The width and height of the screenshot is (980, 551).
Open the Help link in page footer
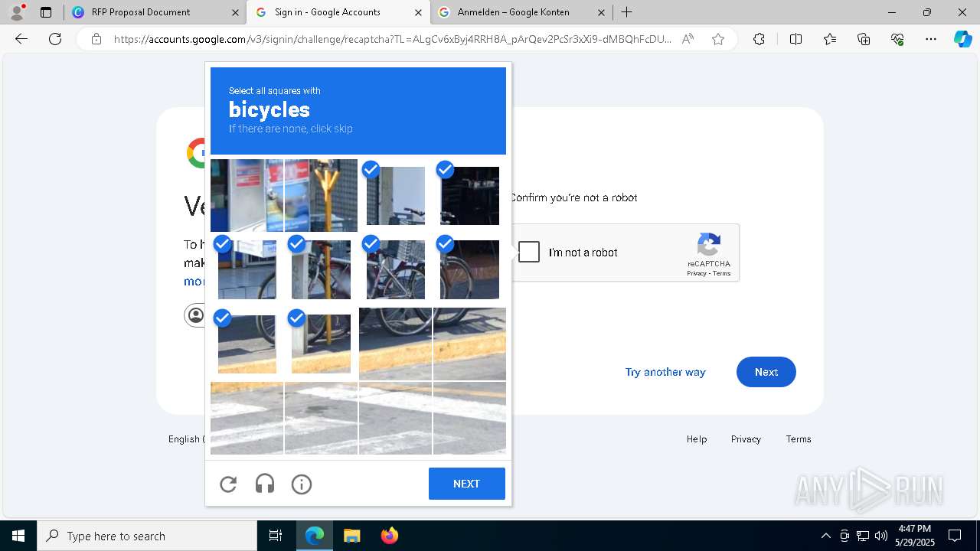697,439
